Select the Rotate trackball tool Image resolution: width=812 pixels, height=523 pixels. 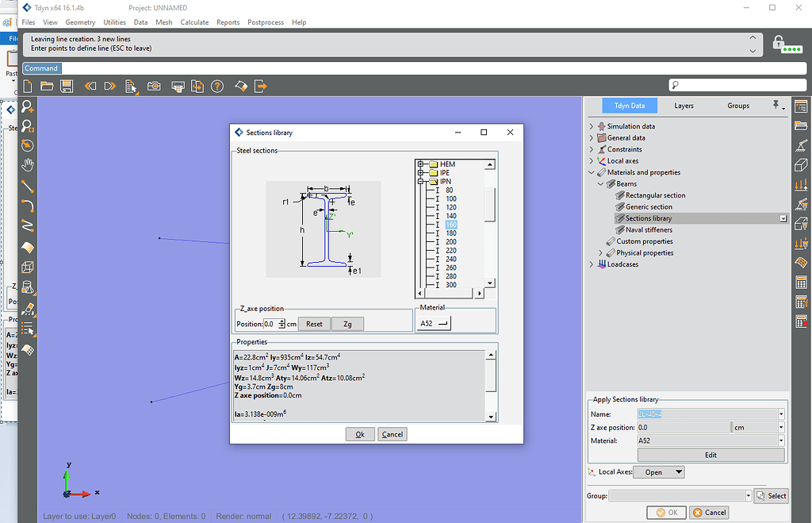[x=28, y=146]
